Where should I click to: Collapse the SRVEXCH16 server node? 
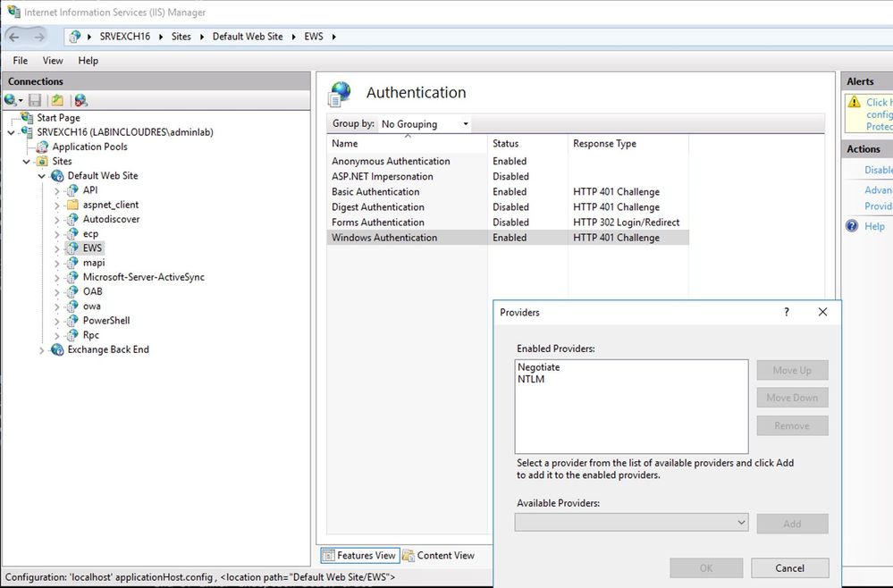tap(11, 132)
